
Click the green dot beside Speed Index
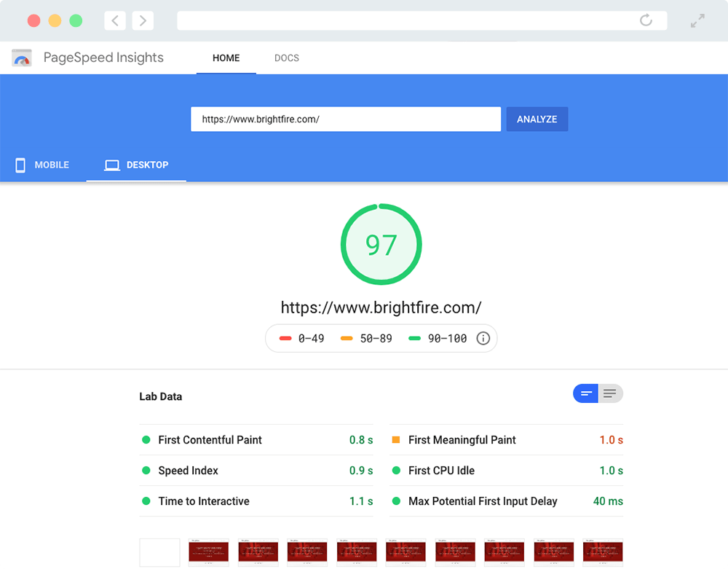(x=147, y=471)
